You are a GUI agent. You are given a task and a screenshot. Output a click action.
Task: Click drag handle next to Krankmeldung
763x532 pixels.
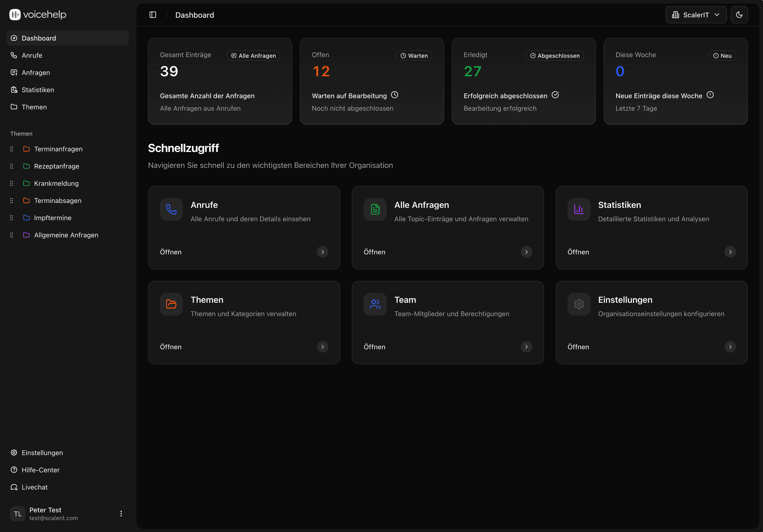12,183
